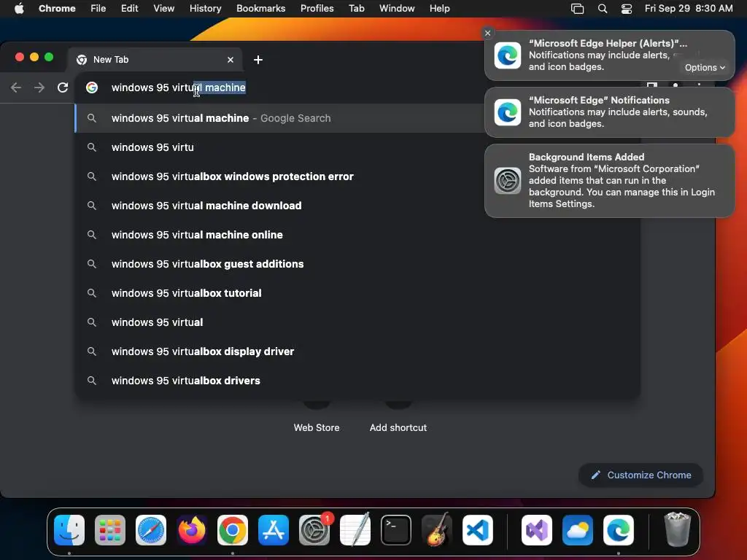The height and width of the screenshot is (560, 747).
Task: Choose 'windows 95 virtual machine online' suggestion
Action: [357, 235]
